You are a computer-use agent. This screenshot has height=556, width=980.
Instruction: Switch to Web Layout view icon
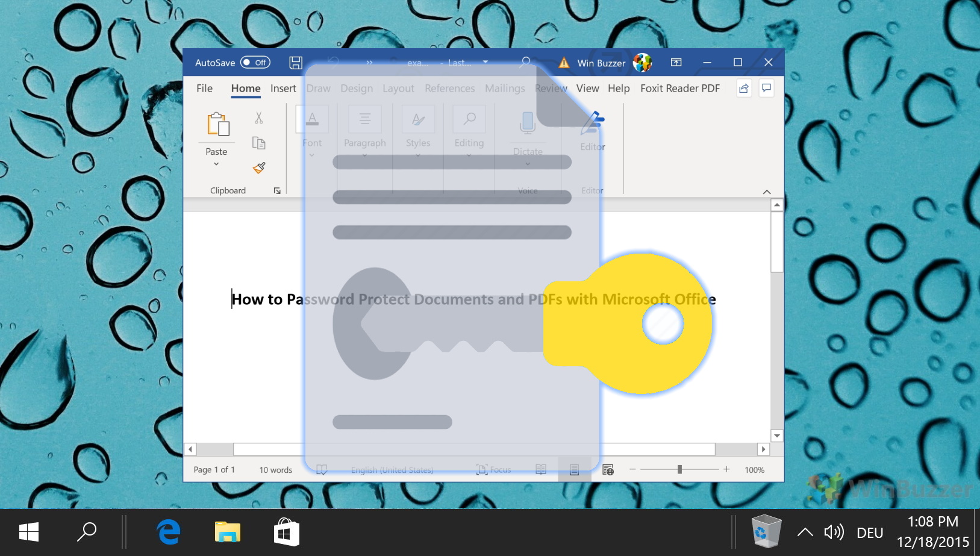click(608, 470)
